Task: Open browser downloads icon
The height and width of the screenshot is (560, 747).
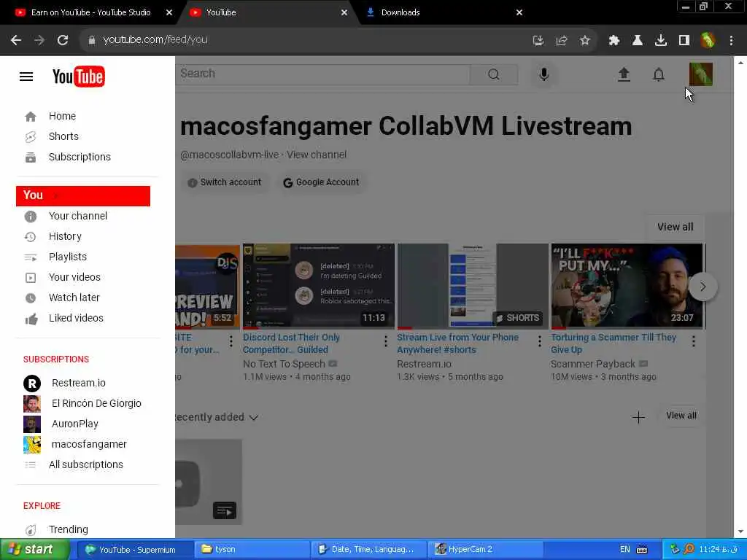Action: [660, 41]
